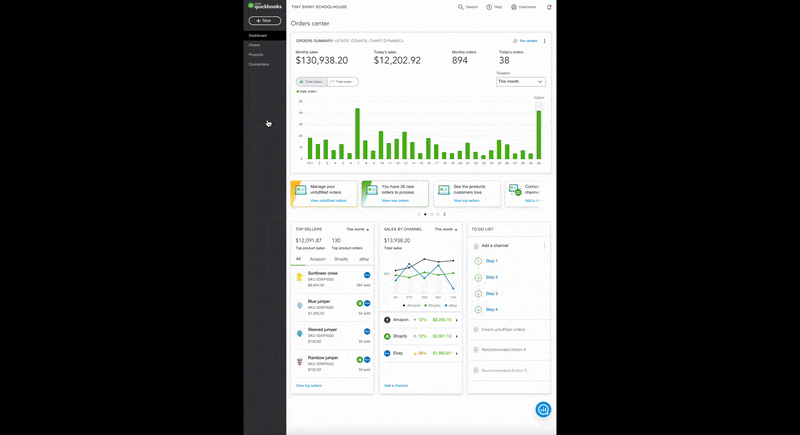The height and width of the screenshot is (435, 800).
Task: Click Shopify badge on Blue jumper row
Action: 360,303
